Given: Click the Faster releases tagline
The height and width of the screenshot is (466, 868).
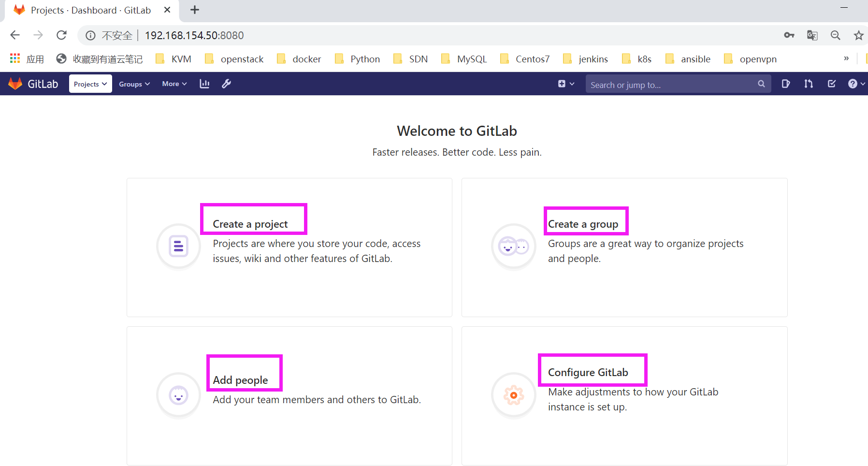Looking at the screenshot, I should coord(457,152).
